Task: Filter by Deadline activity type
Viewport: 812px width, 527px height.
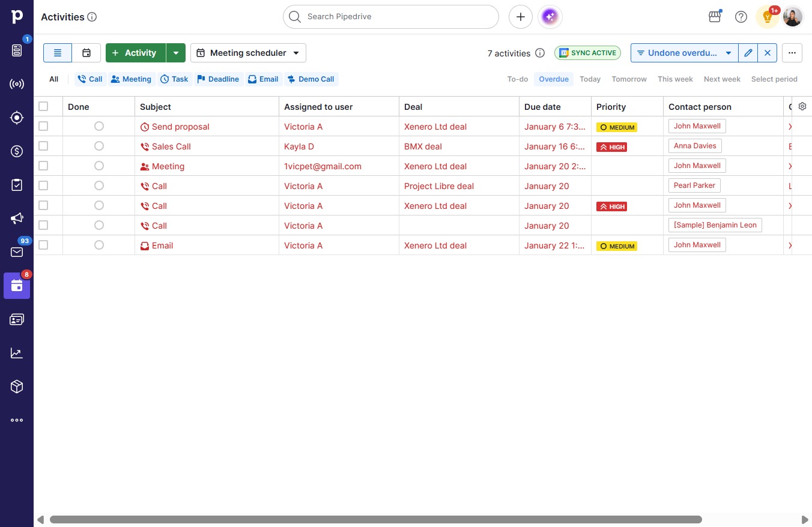Action: tap(218, 79)
